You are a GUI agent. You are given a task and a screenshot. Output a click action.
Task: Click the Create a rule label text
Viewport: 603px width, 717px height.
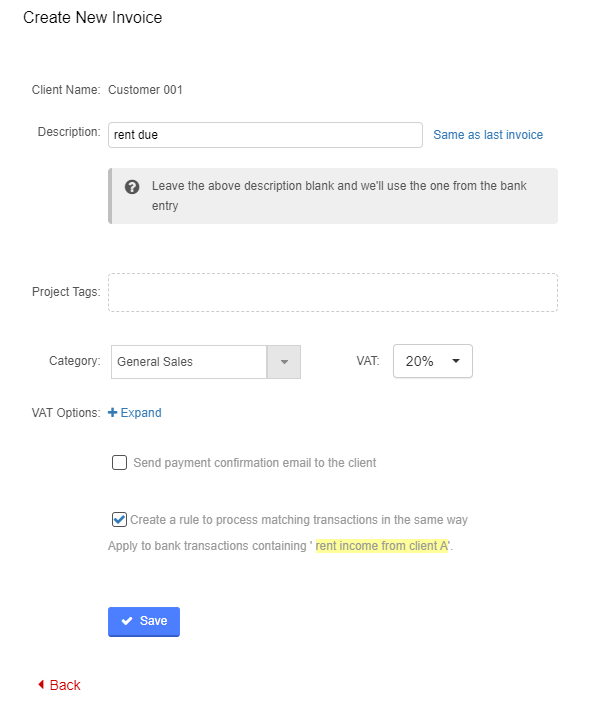point(299,520)
